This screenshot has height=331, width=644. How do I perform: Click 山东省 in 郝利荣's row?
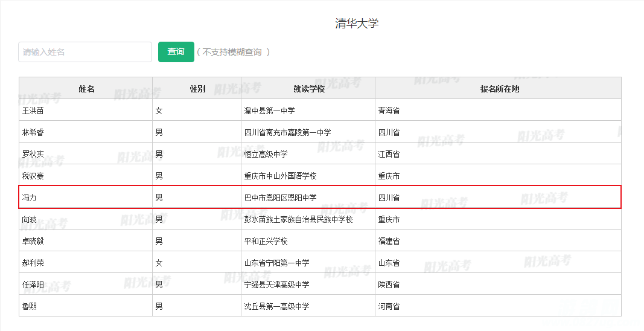(x=389, y=263)
